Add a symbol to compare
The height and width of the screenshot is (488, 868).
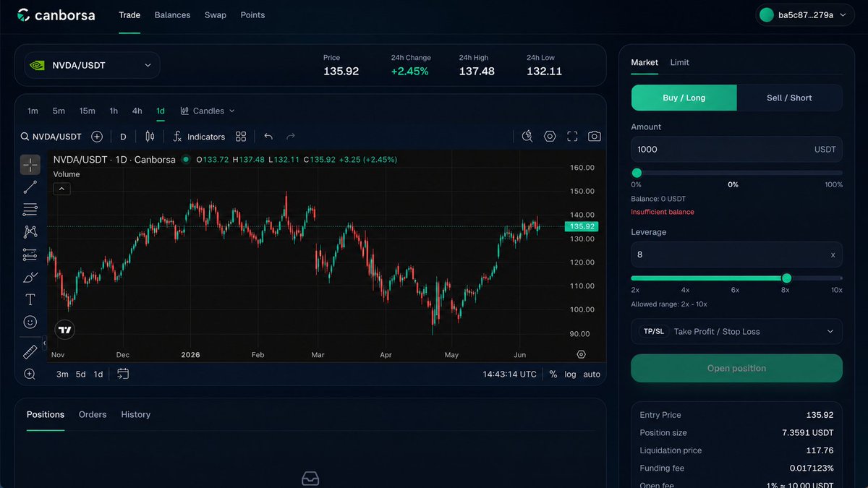click(x=97, y=137)
